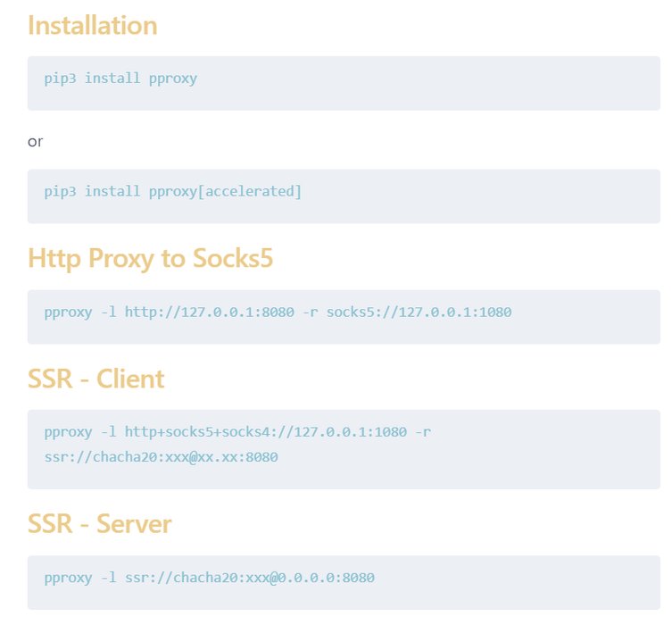Click the Installation heading
672x625 pixels.
92,25
